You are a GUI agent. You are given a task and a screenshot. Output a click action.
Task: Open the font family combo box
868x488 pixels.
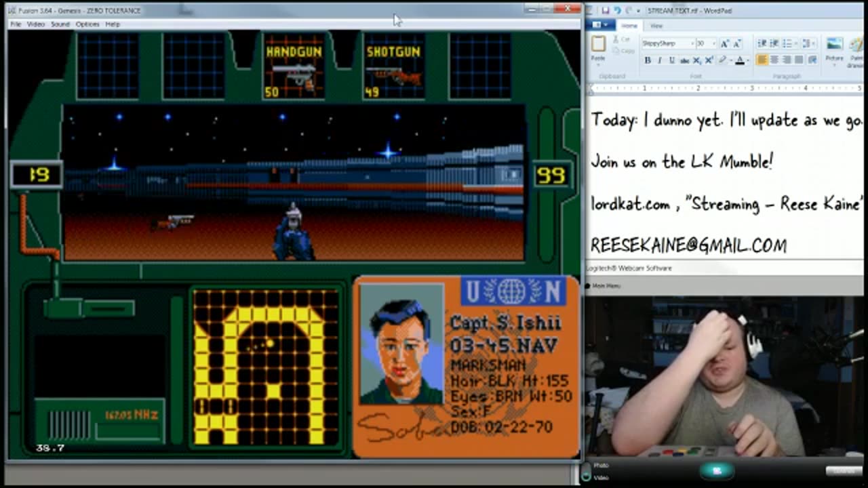click(668, 43)
